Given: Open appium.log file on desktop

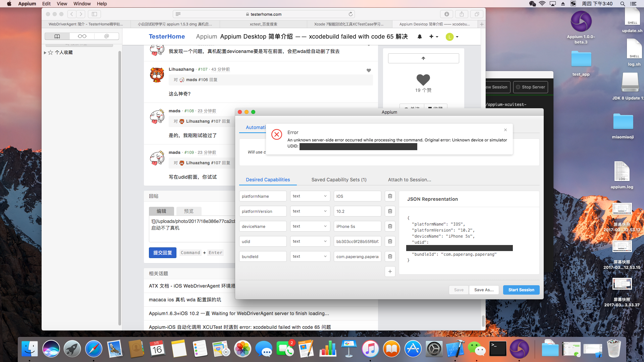Looking at the screenshot, I should coord(622,175).
